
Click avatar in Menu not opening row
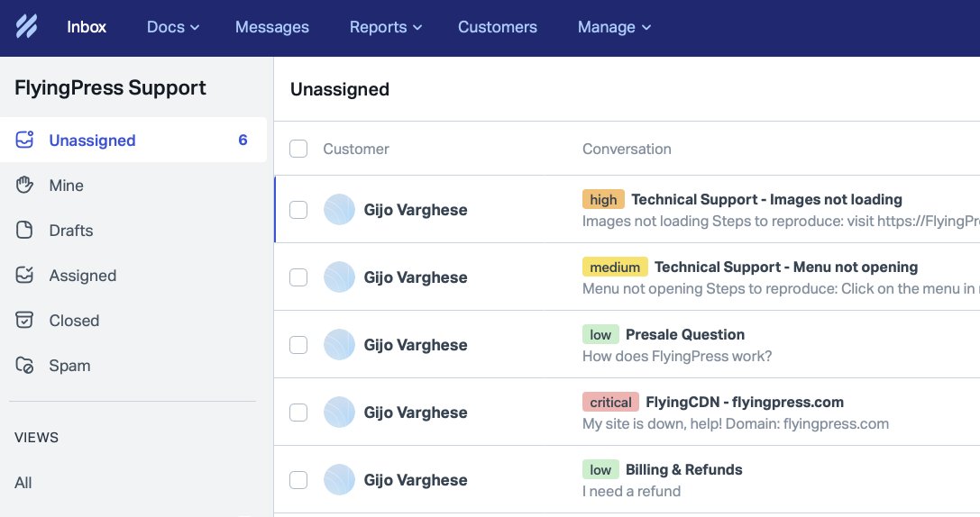click(339, 277)
